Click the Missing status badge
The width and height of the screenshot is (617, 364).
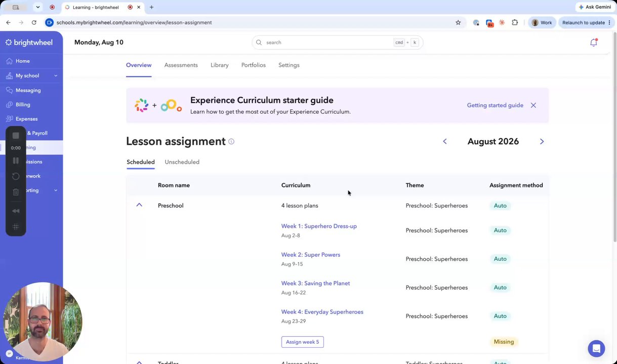click(504, 342)
